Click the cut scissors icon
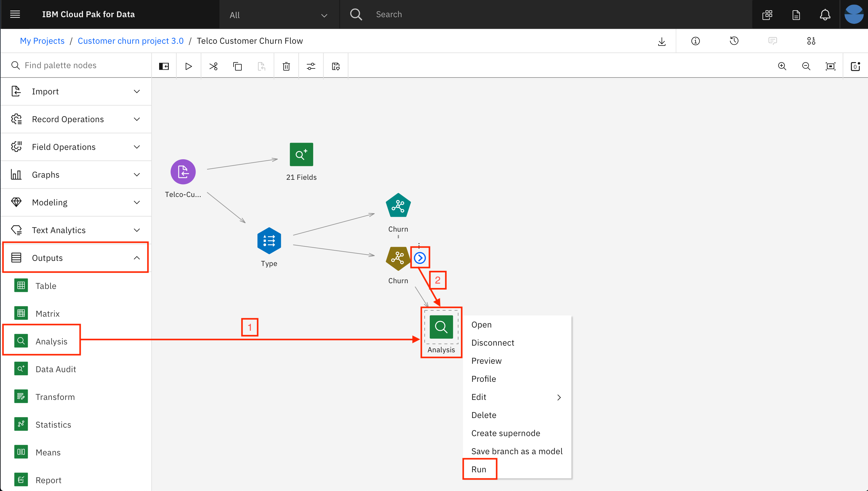Screen dimensions: 868x491 click(213, 66)
